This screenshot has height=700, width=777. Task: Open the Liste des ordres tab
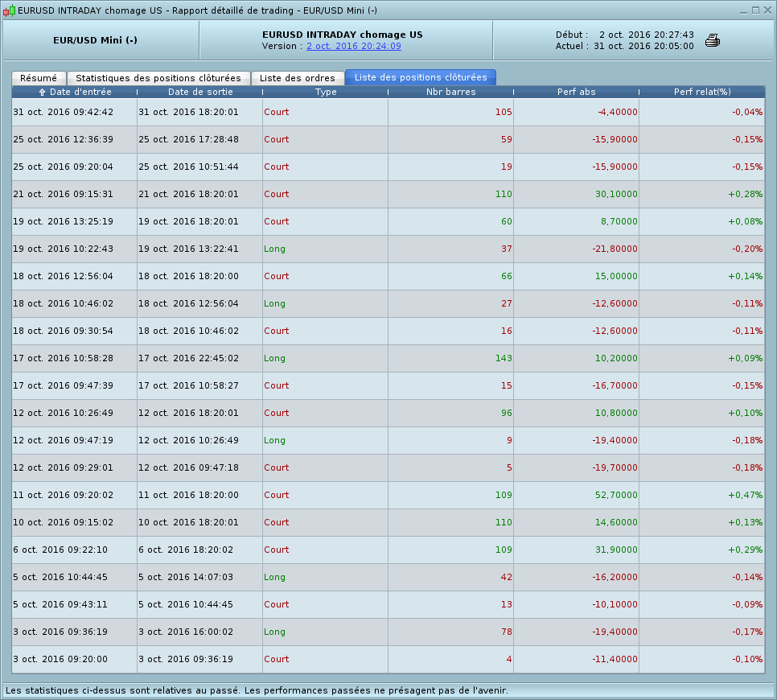[298, 78]
